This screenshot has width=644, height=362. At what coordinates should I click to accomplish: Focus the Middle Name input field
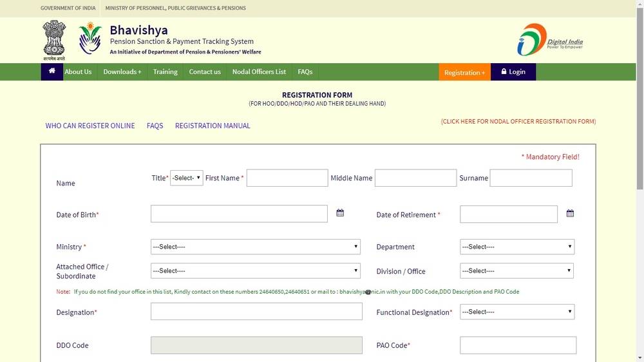coord(415,178)
